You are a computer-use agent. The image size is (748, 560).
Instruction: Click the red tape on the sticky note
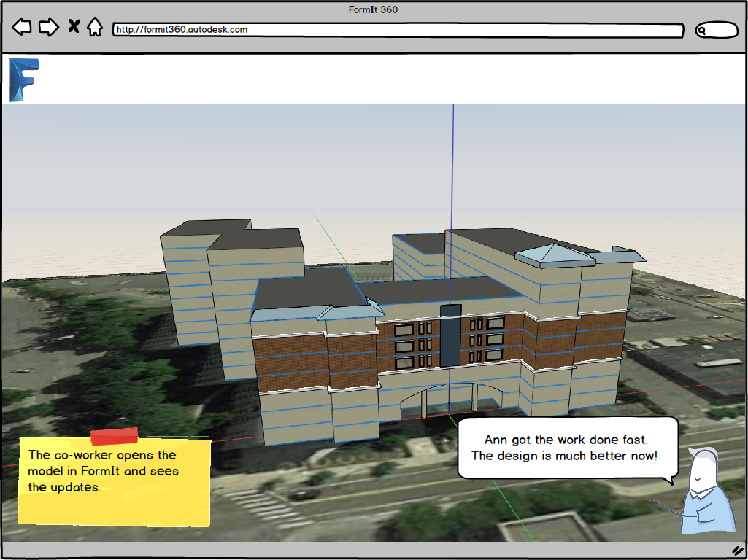(113, 437)
